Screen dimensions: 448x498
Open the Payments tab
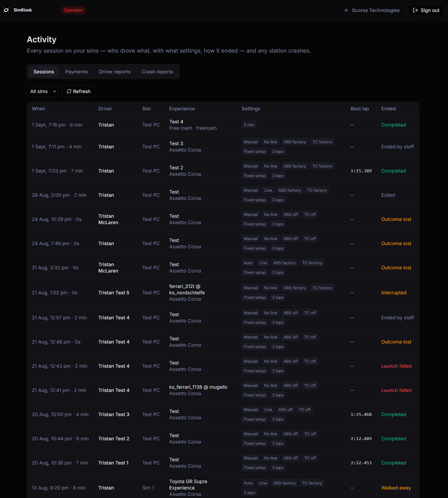(x=77, y=72)
